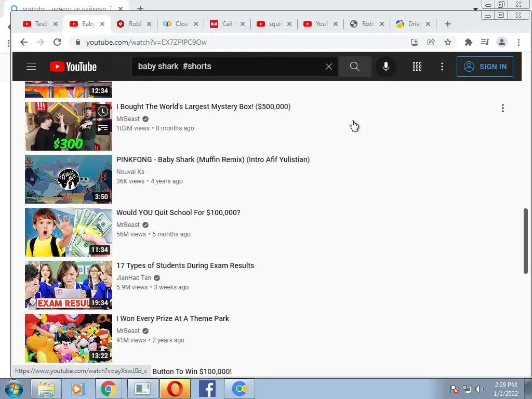The image size is (532, 399).
Task: Close the Baby tab
Action: 102,24
